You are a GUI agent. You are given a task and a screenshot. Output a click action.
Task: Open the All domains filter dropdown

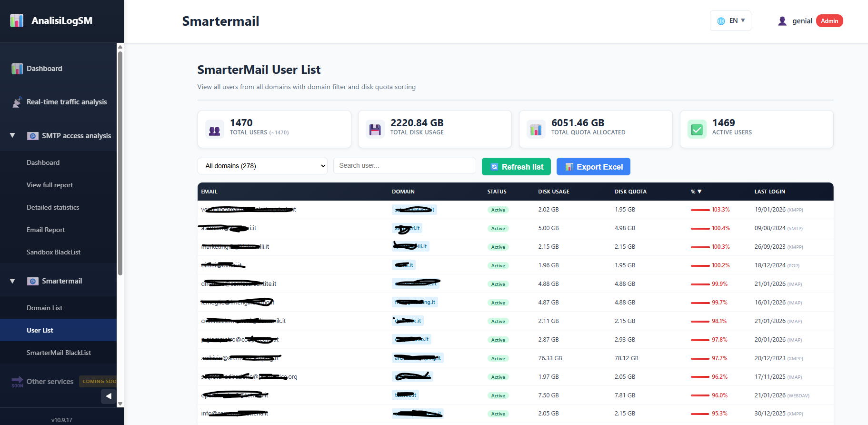[262, 166]
